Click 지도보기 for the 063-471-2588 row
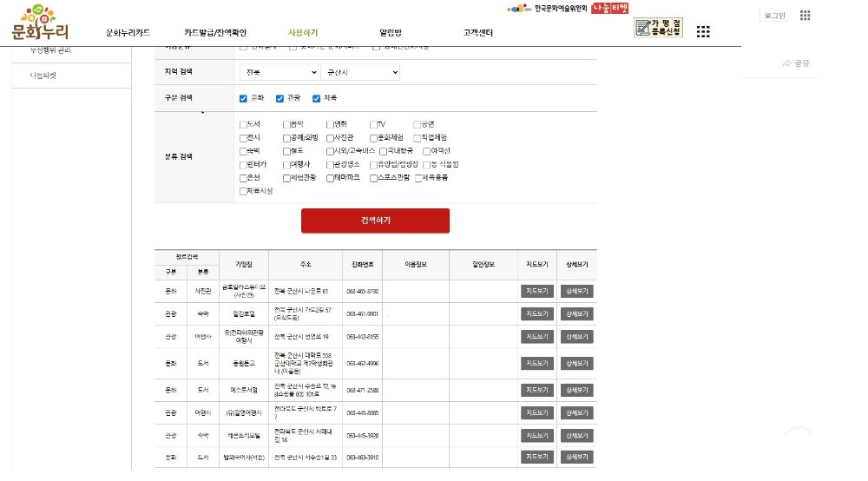 [x=537, y=390]
